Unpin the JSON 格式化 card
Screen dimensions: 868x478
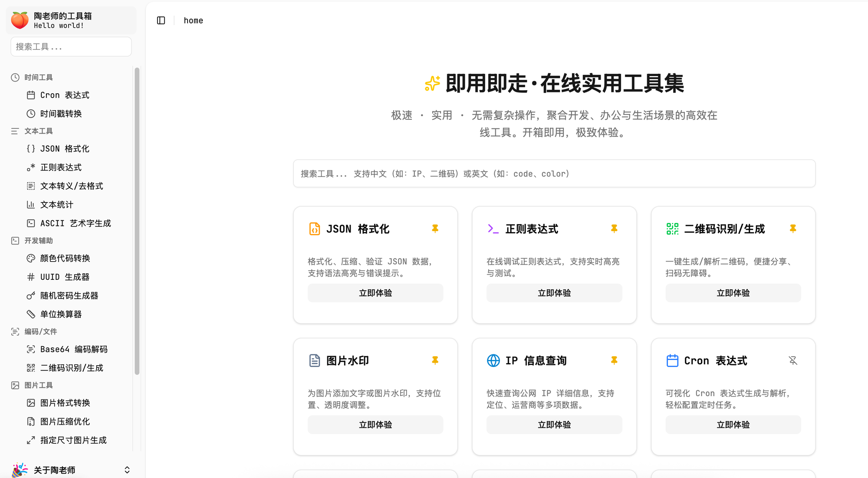(x=435, y=229)
